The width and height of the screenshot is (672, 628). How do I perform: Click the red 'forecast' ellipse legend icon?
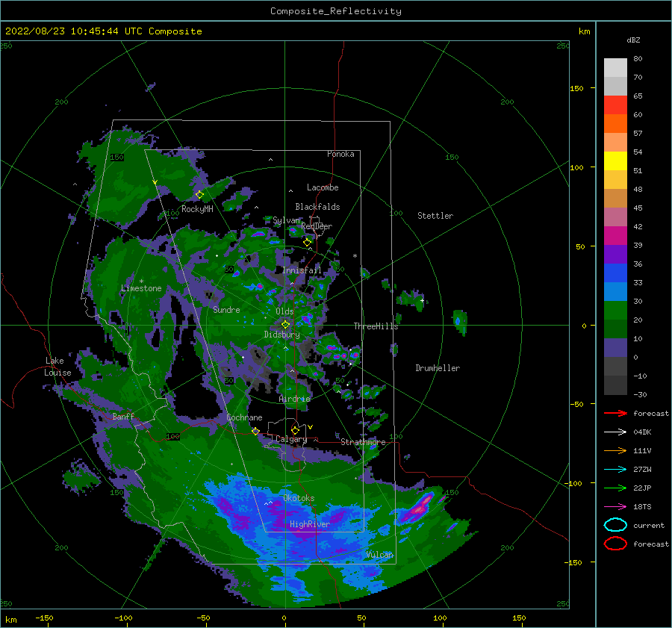(x=615, y=544)
